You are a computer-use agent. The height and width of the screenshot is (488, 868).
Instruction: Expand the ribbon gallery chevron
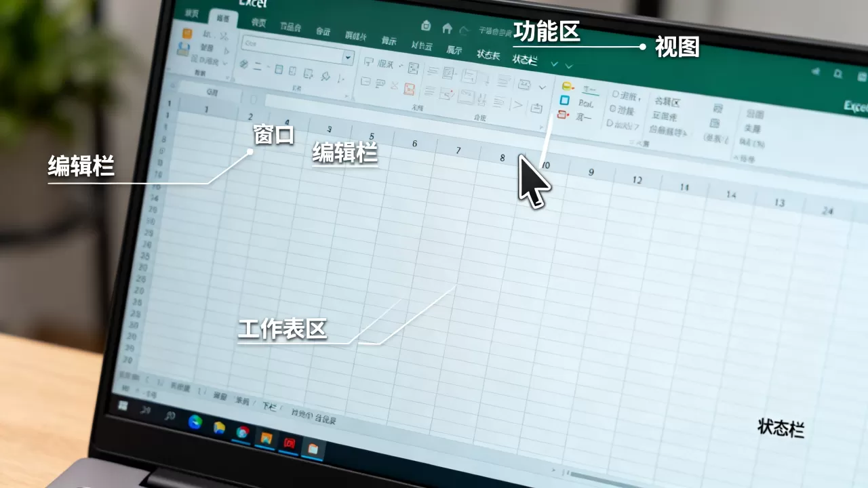pos(542,87)
